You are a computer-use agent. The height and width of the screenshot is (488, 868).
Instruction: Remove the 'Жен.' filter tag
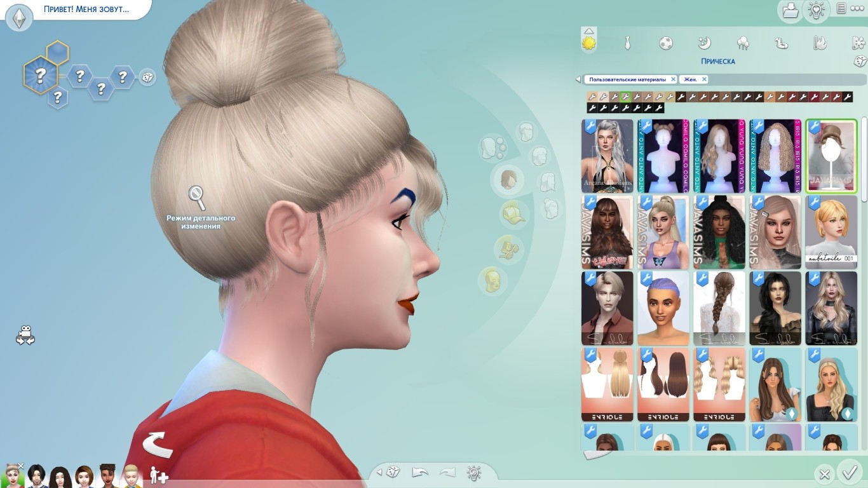pyautogui.click(x=704, y=79)
